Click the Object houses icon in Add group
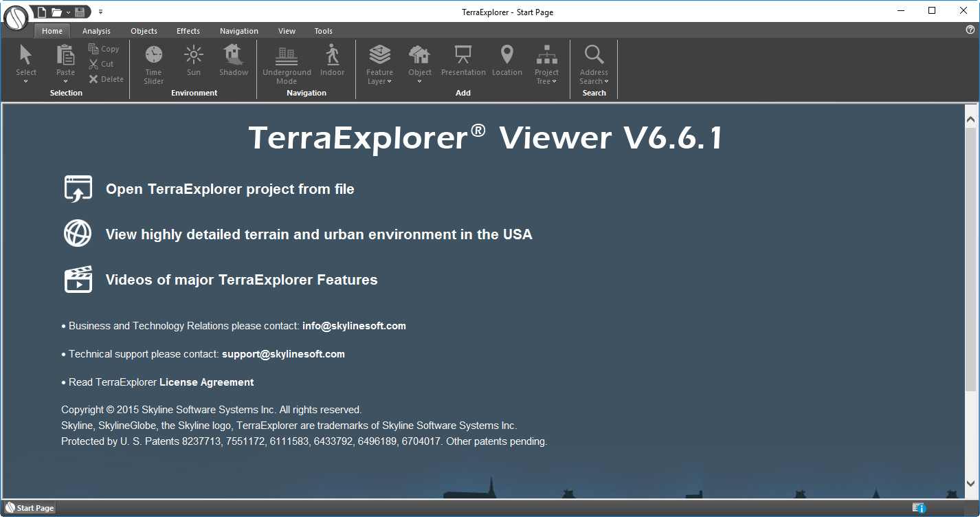The image size is (980, 517). pos(420,55)
